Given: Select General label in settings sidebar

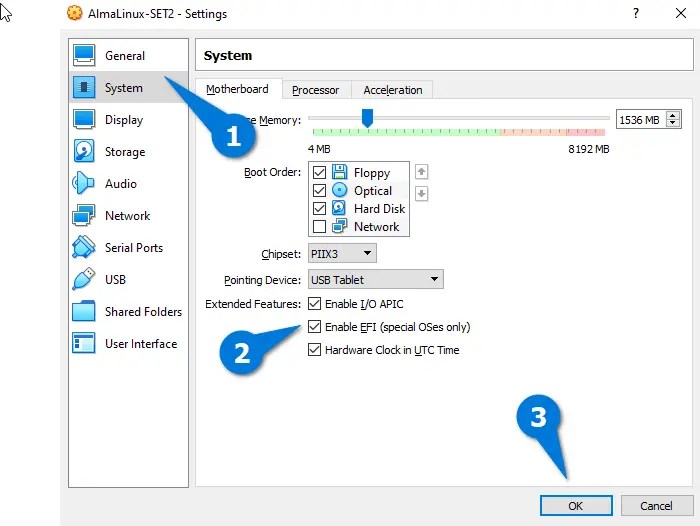Looking at the screenshot, I should click(125, 56).
